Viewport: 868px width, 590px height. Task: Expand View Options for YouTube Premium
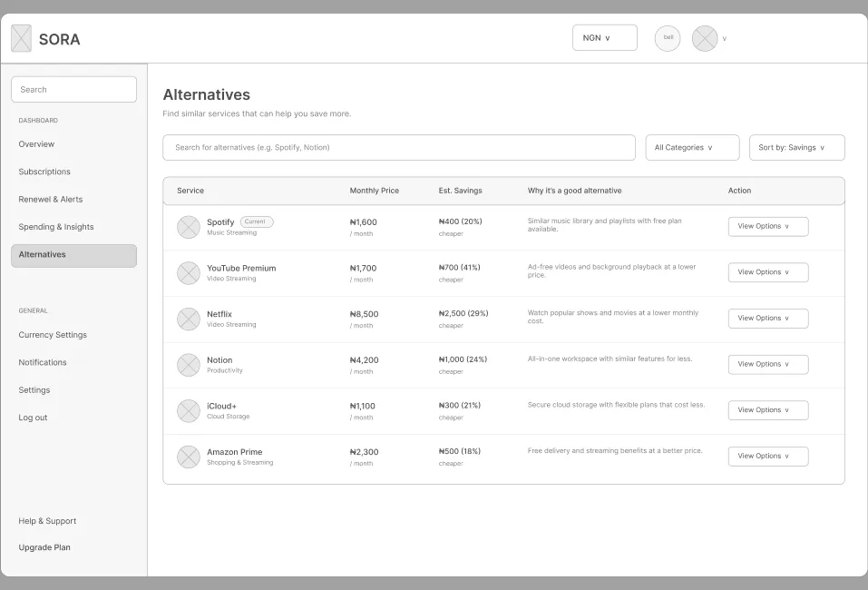coord(768,272)
